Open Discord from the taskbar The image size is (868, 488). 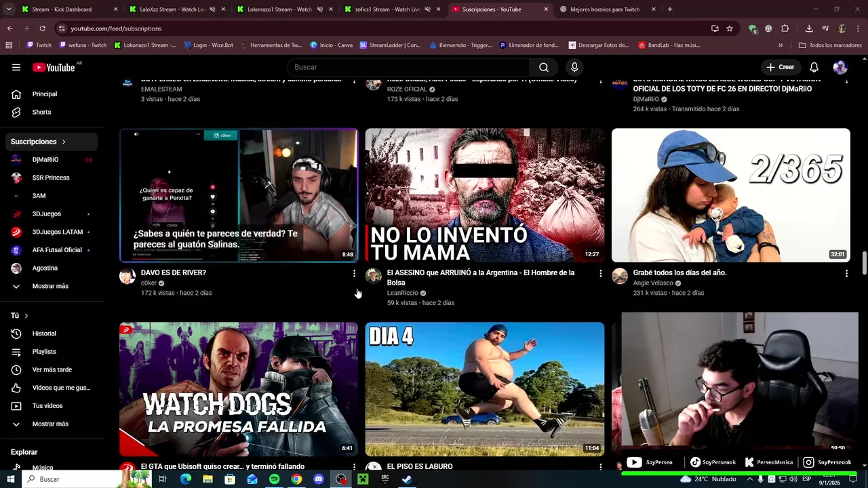(319, 479)
